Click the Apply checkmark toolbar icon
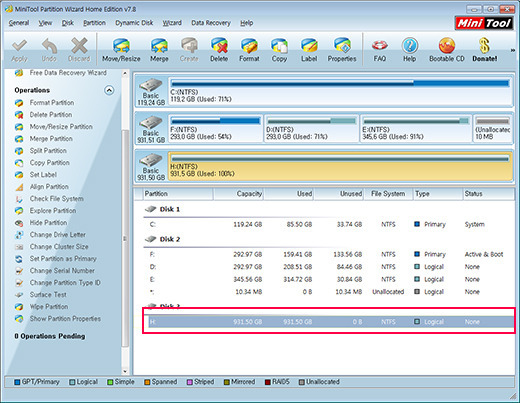The image size is (520, 403). point(19,50)
